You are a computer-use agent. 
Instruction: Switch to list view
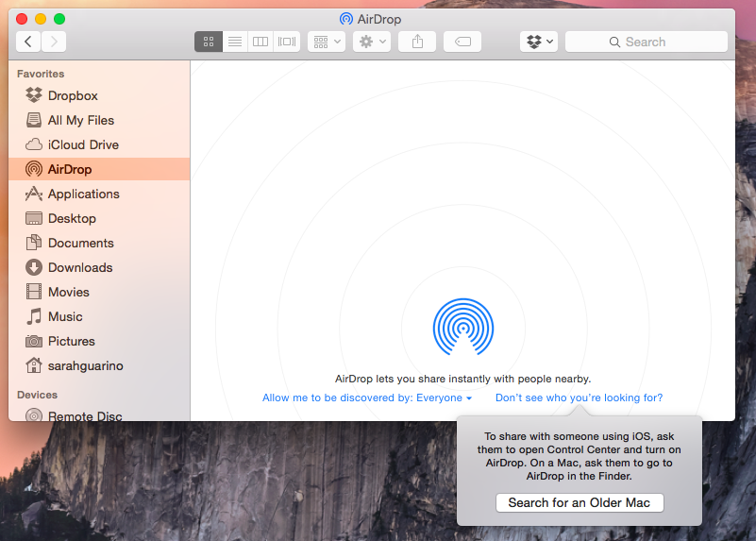click(x=235, y=42)
